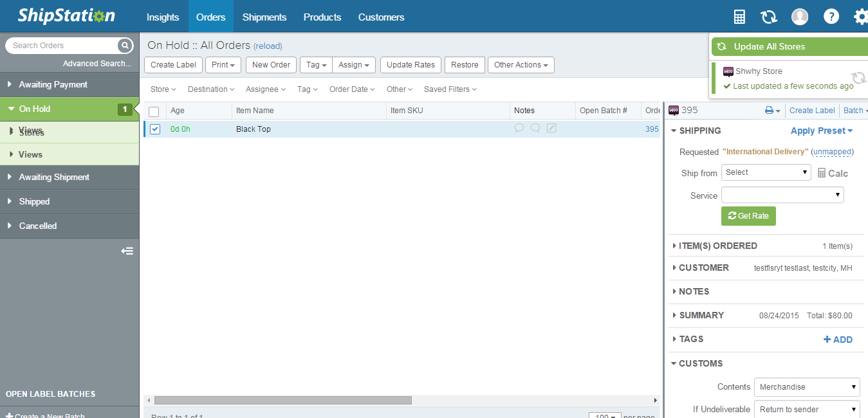
Task: Click the customer note bubble icon for Black Top
Action: [x=519, y=129]
